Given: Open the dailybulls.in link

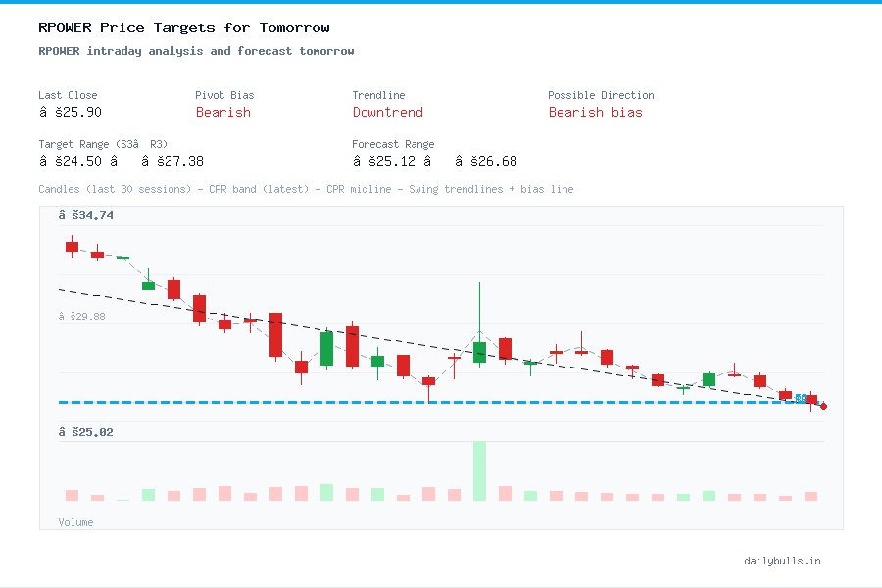Looking at the screenshot, I should point(783,561).
